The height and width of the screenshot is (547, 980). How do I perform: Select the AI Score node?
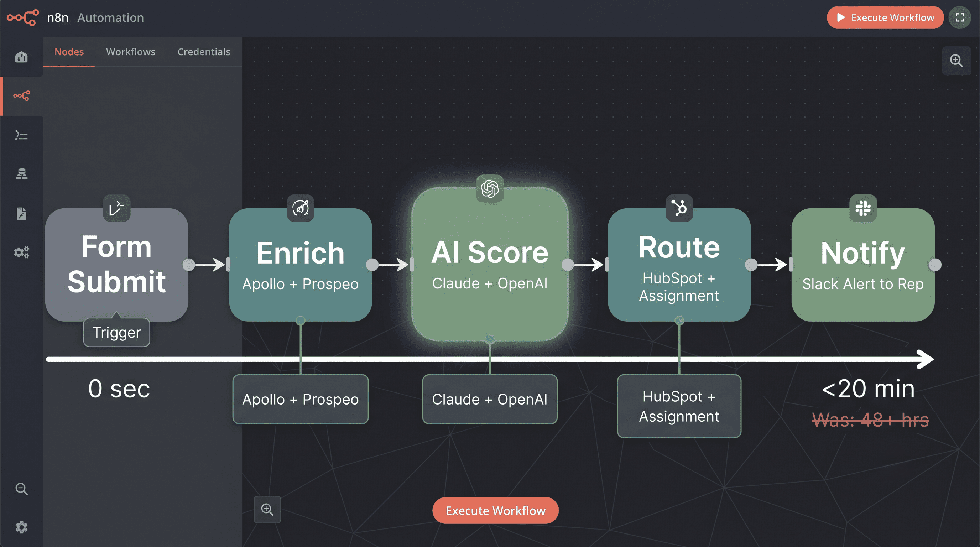click(x=490, y=264)
